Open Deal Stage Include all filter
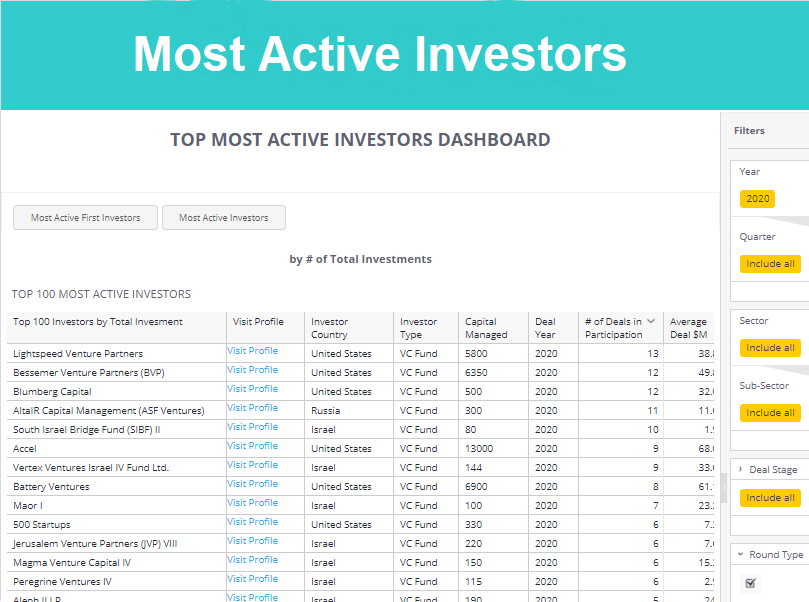The image size is (809, 602). (x=769, y=498)
